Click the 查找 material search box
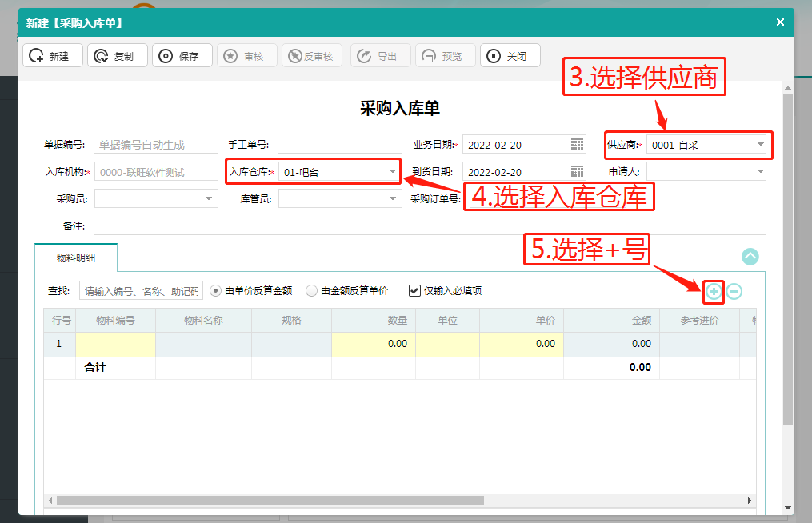Image resolution: width=812 pixels, height=523 pixels. pyautogui.click(x=141, y=291)
